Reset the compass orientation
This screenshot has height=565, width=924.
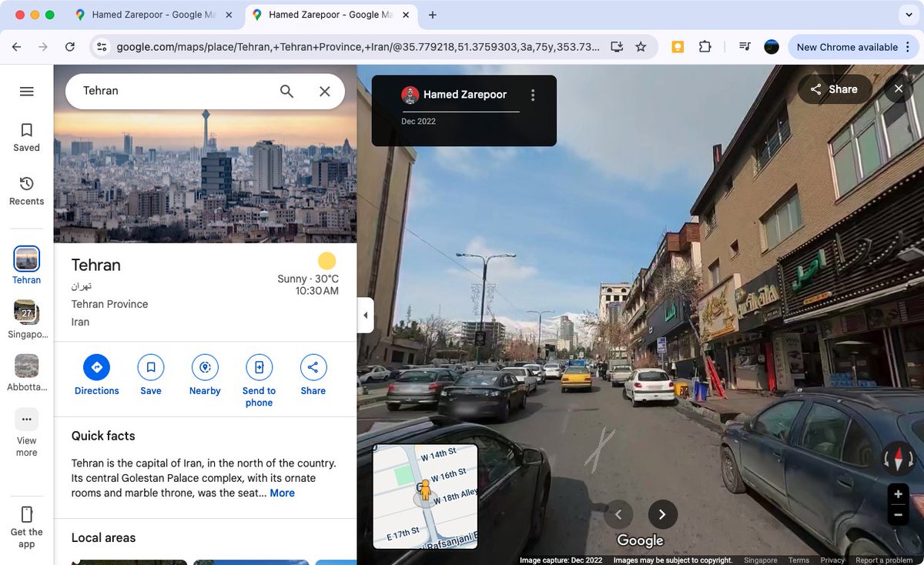coord(898,458)
